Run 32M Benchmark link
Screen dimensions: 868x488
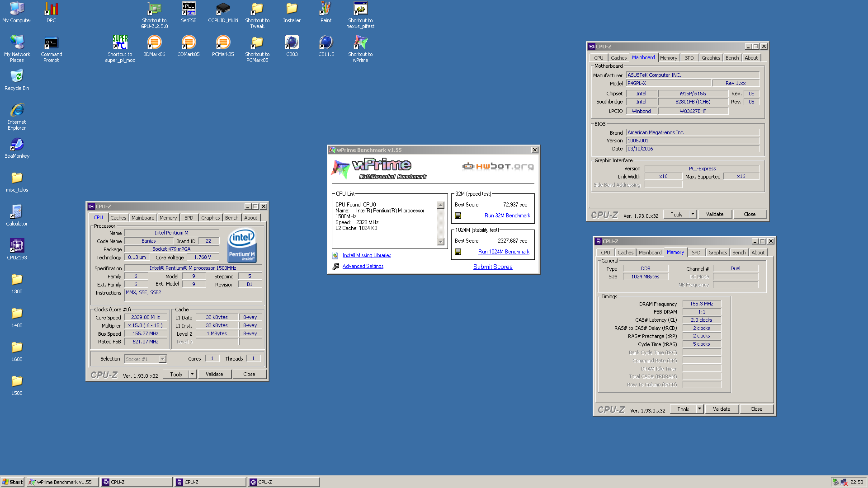point(507,216)
